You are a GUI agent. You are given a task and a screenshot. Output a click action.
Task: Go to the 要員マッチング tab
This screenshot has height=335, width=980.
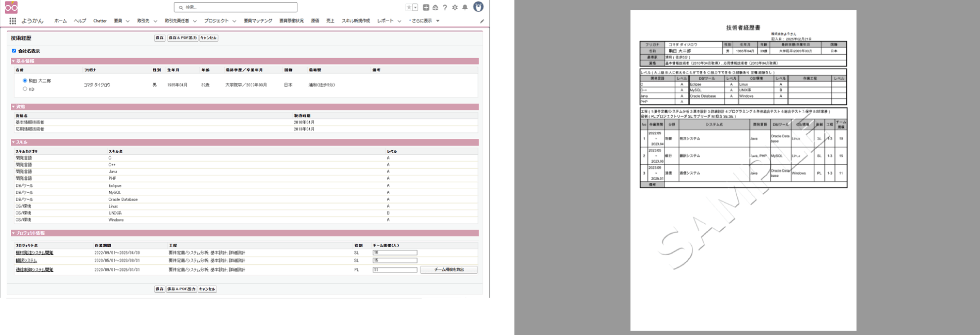(x=258, y=21)
